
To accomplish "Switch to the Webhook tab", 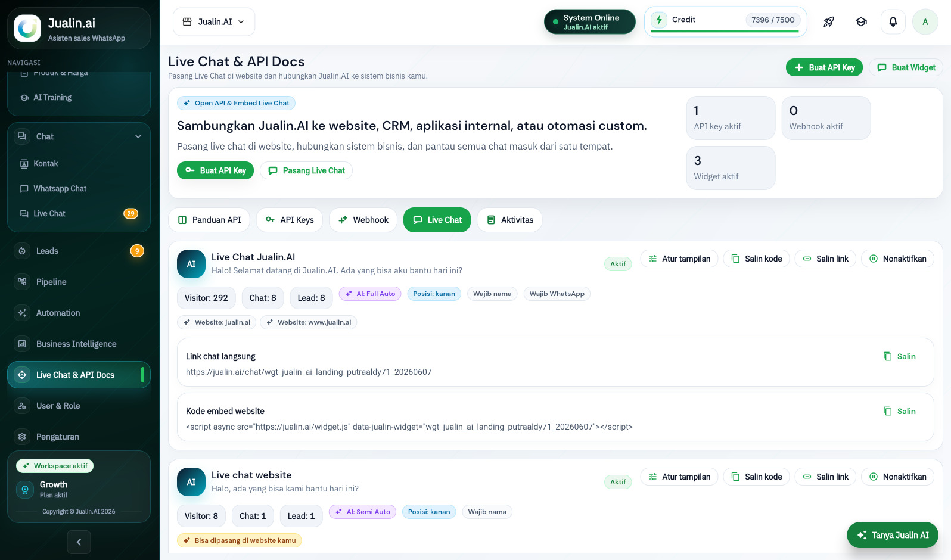I will coord(363,220).
